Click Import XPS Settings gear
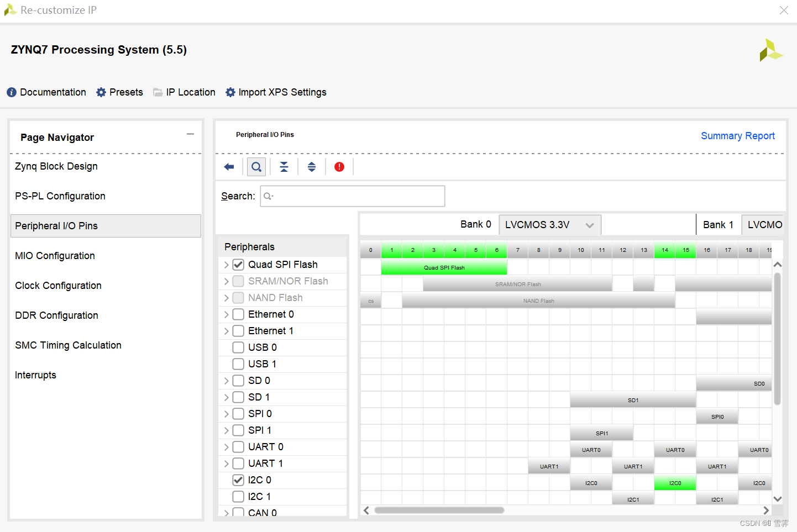This screenshot has width=797, height=532. [230, 92]
